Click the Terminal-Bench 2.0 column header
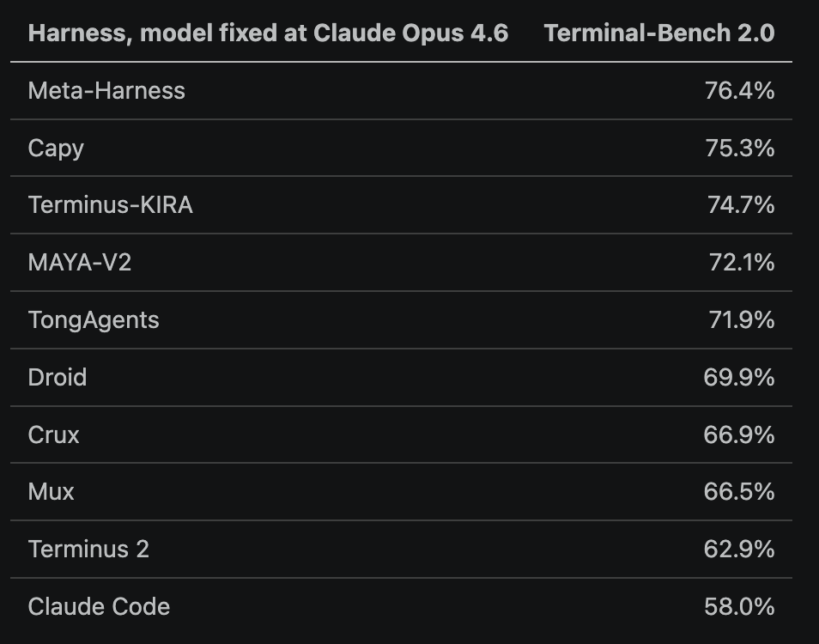The height and width of the screenshot is (644, 819). pos(659,33)
